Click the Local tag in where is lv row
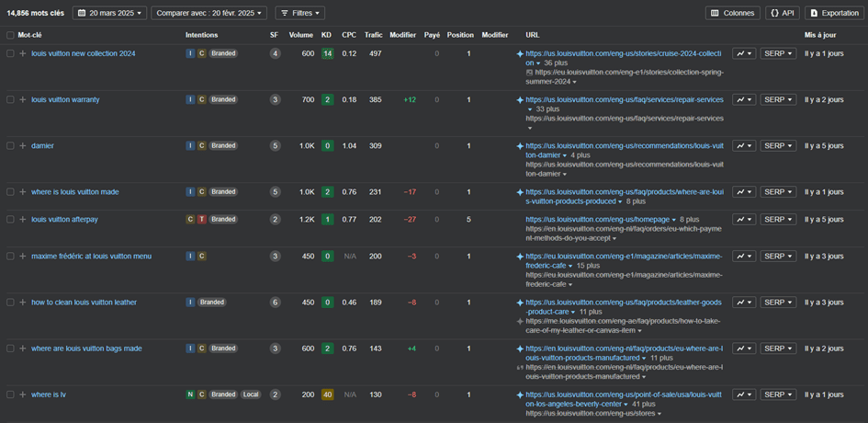 (x=250, y=394)
